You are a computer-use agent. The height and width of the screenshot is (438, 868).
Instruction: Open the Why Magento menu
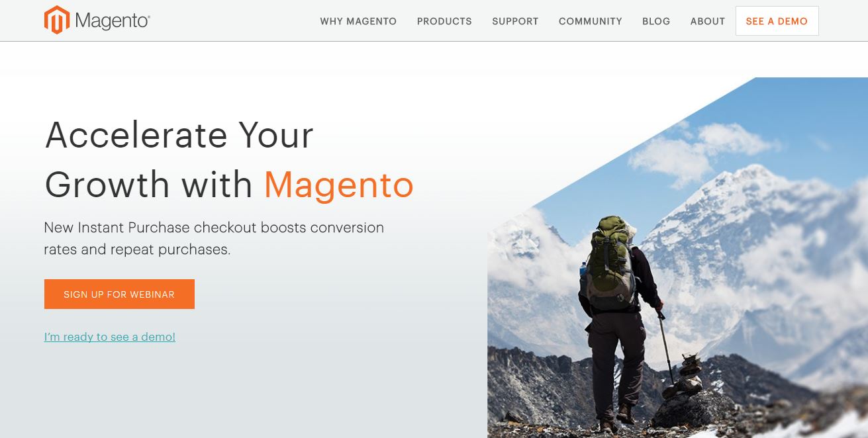pyautogui.click(x=358, y=21)
